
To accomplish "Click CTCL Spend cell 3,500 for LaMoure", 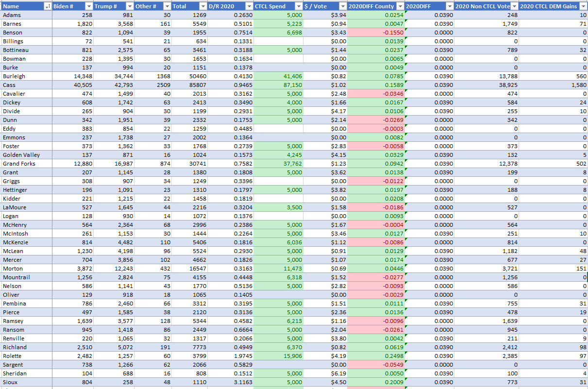I will [x=279, y=207].
